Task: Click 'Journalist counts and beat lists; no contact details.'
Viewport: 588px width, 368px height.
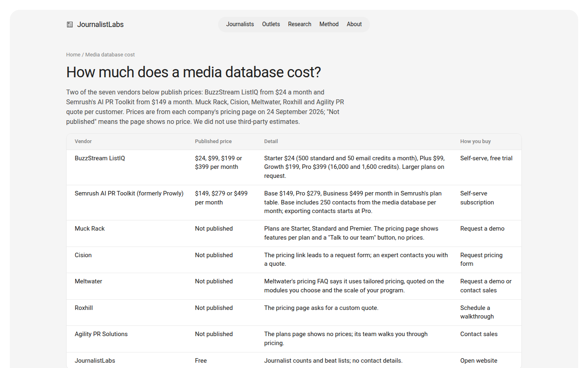Action: point(333,361)
